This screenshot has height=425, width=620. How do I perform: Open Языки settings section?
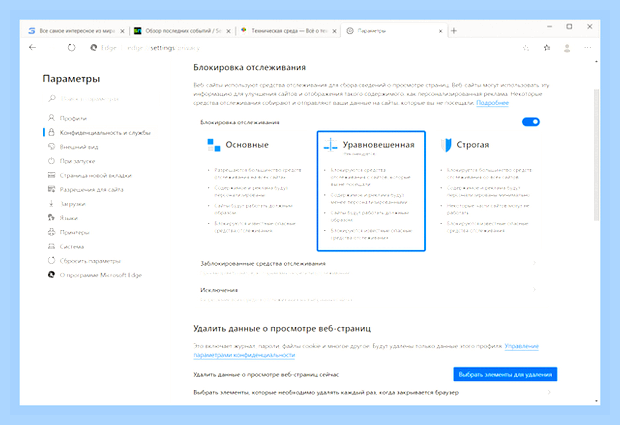pyautogui.click(x=68, y=218)
